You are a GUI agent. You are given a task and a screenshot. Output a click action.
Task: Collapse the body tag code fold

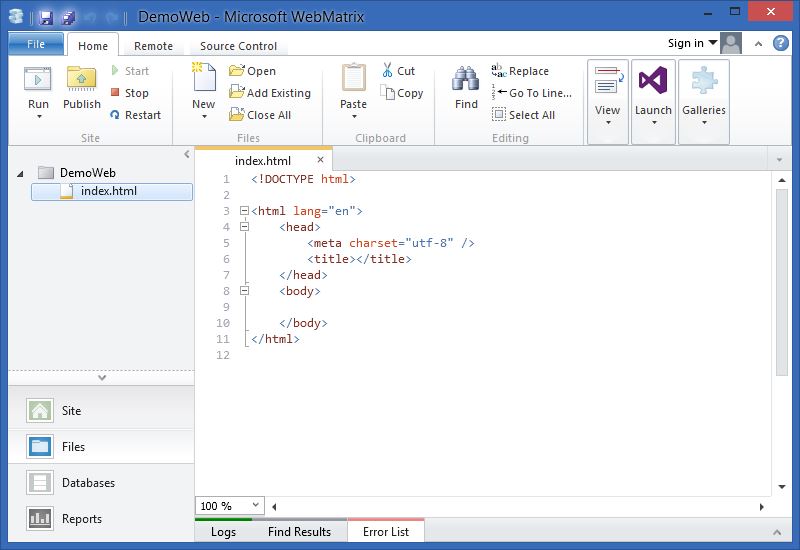click(243, 291)
